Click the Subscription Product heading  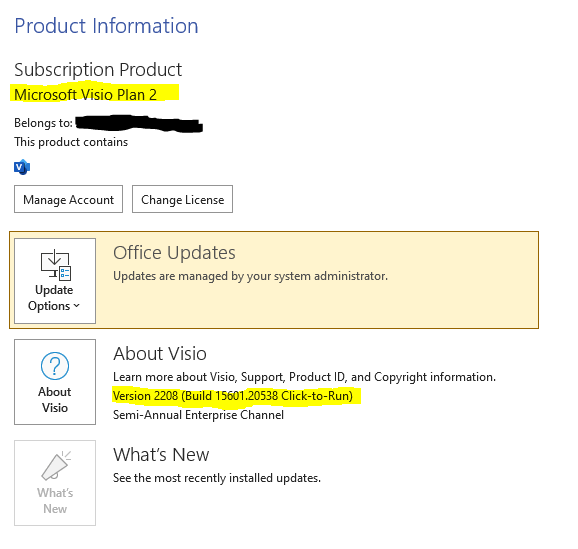[x=98, y=70]
